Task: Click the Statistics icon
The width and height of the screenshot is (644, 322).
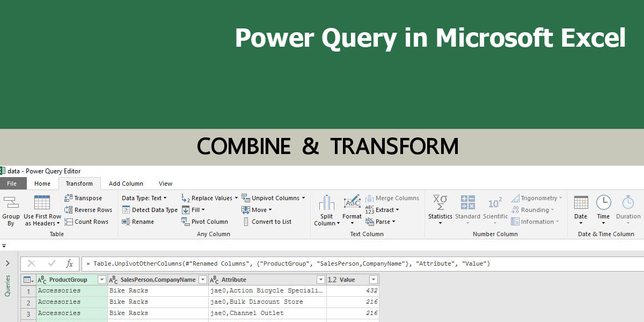Action: pos(440,203)
